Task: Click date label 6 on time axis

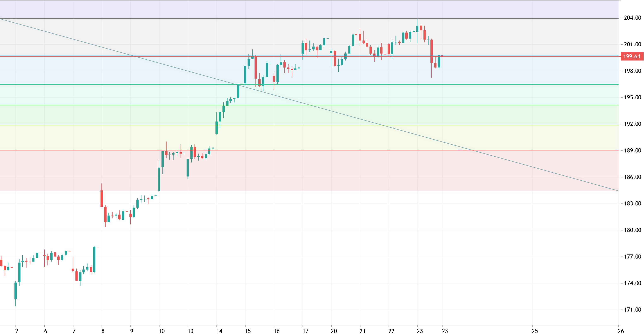Action: point(45,331)
